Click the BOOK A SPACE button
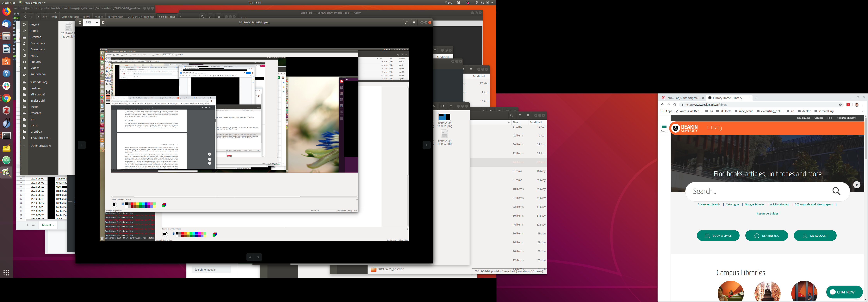 tap(718, 236)
